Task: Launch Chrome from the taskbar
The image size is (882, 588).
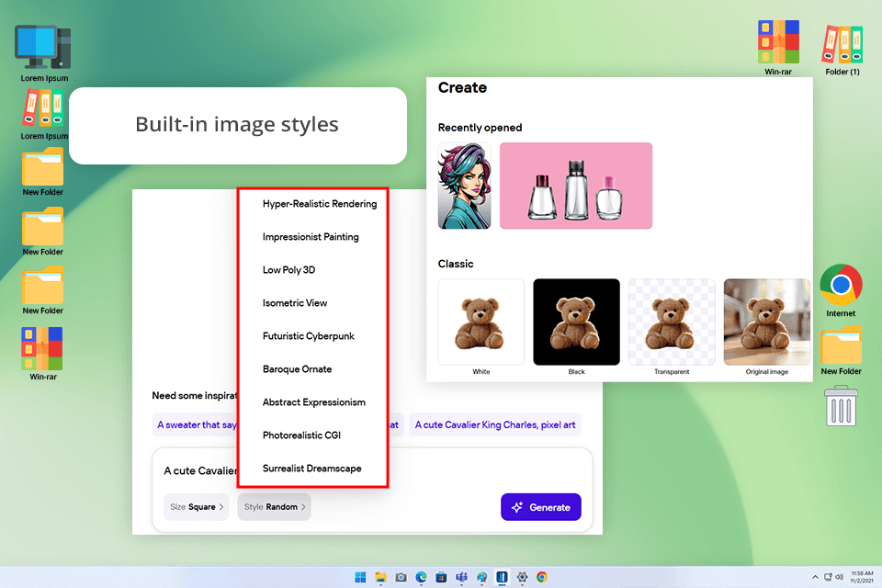Action: pyautogui.click(x=542, y=577)
